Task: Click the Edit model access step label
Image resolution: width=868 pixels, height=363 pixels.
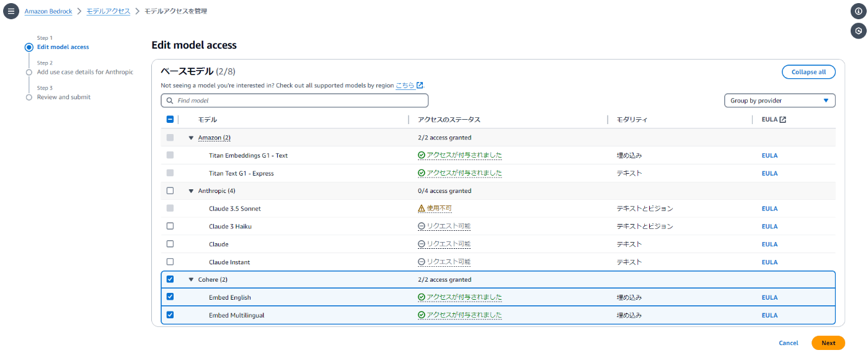Action: click(63, 47)
